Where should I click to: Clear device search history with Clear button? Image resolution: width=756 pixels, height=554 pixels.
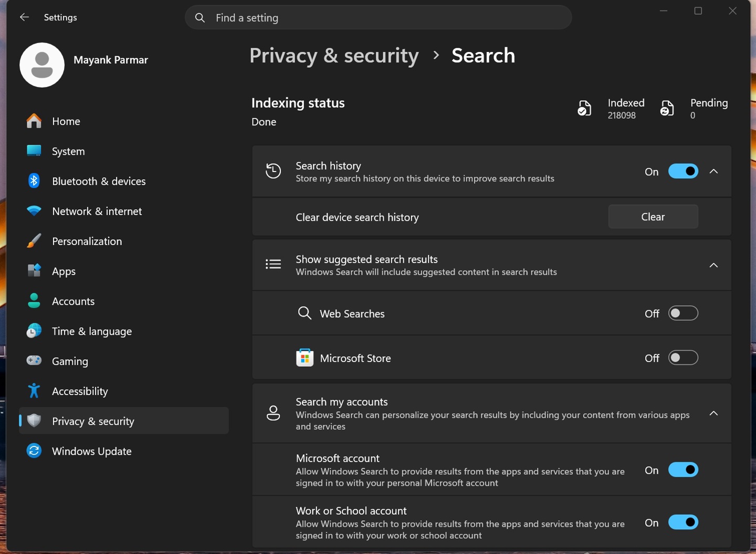coord(653,217)
